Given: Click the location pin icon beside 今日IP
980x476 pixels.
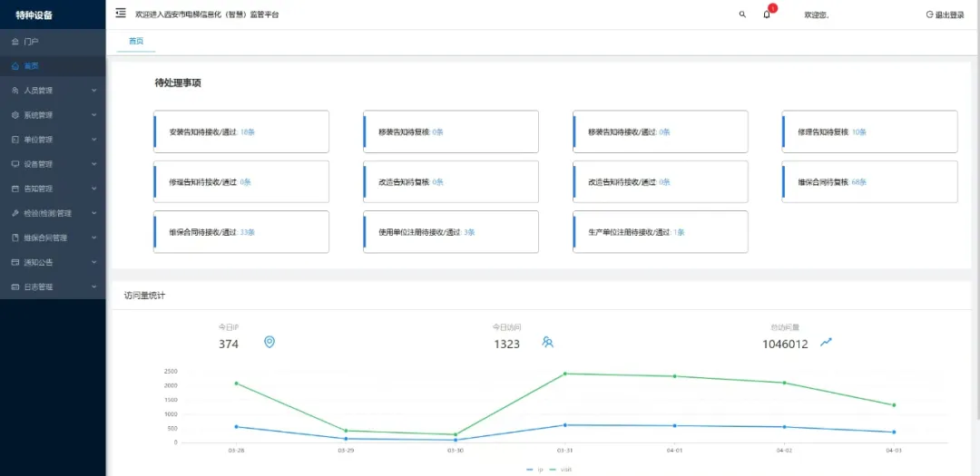Looking at the screenshot, I should pyautogui.click(x=269, y=342).
